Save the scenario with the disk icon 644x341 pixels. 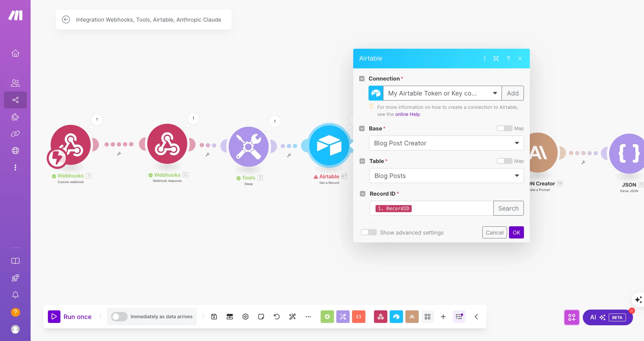(214, 317)
